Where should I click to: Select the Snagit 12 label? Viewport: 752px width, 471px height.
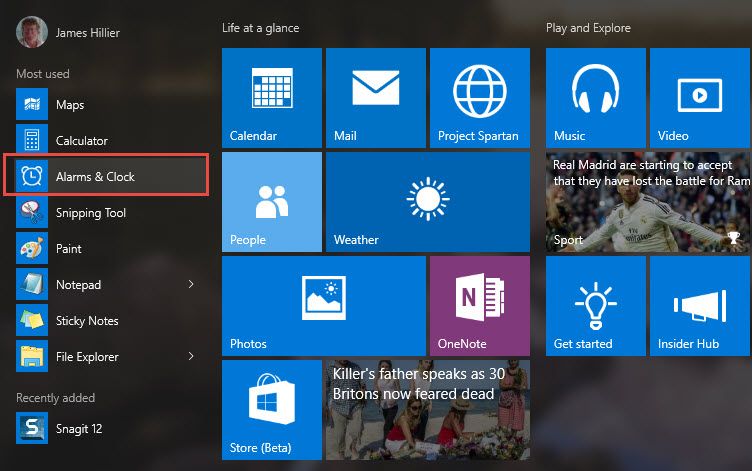point(79,429)
